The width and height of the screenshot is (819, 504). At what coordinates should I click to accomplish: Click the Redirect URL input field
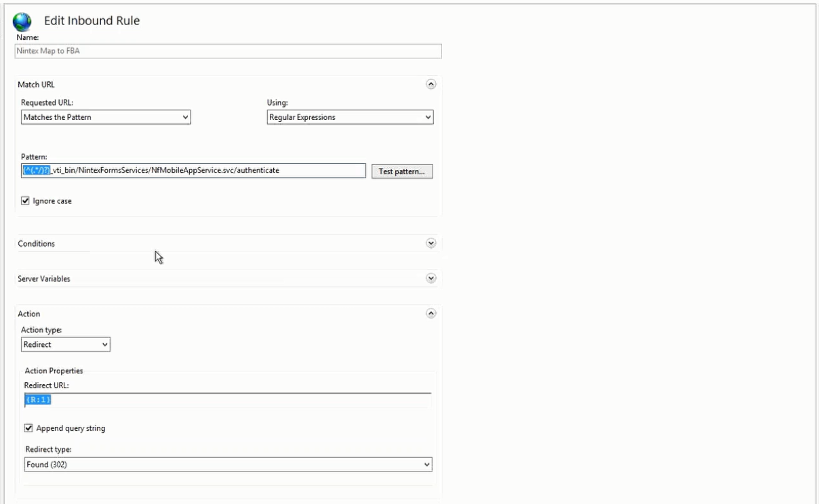point(228,400)
